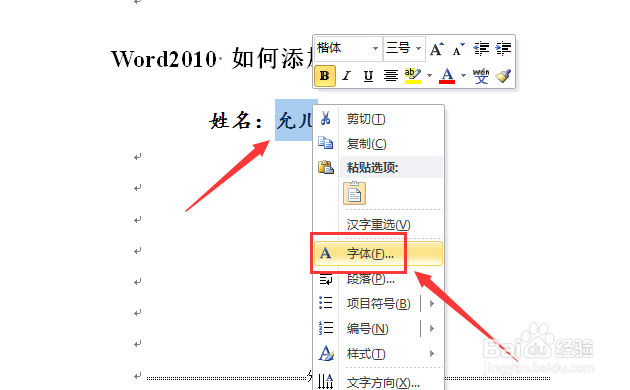The height and width of the screenshot is (390, 630).
Task: Click the Increase Indent icon
Action: (x=503, y=49)
